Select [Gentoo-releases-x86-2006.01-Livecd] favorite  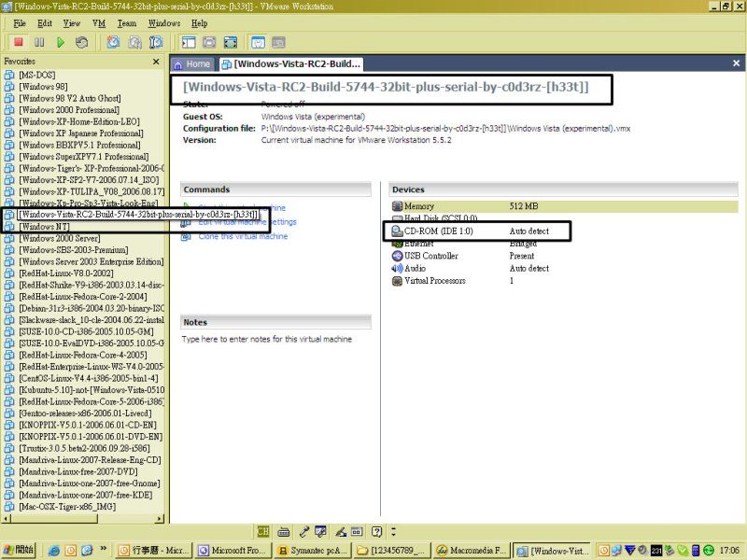pos(85,413)
